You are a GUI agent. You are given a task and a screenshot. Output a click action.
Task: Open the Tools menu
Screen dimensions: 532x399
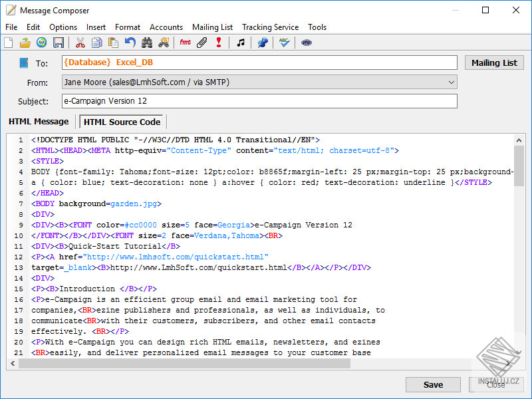(x=317, y=27)
